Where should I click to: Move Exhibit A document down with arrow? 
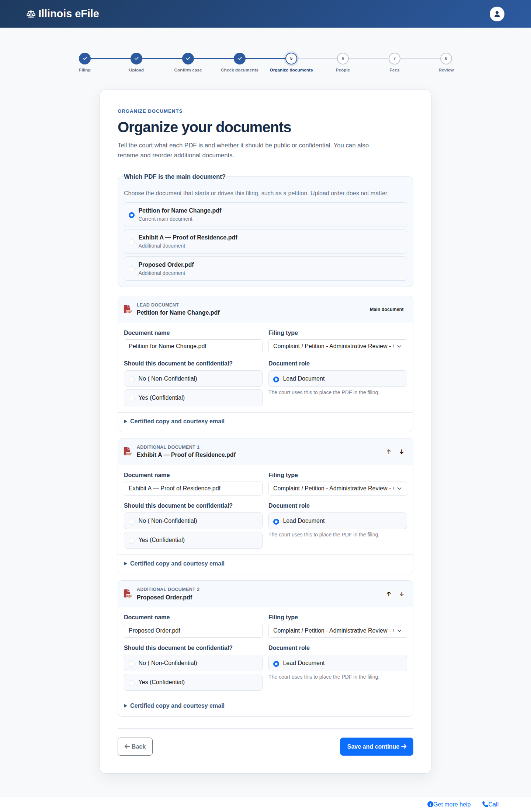[x=402, y=452]
